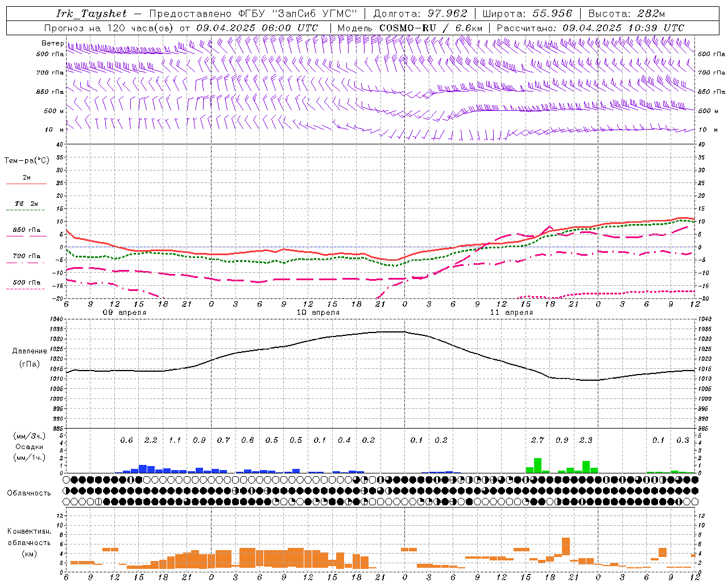Click the 2.7 precipitation value
The image size is (728, 582).
(537, 440)
